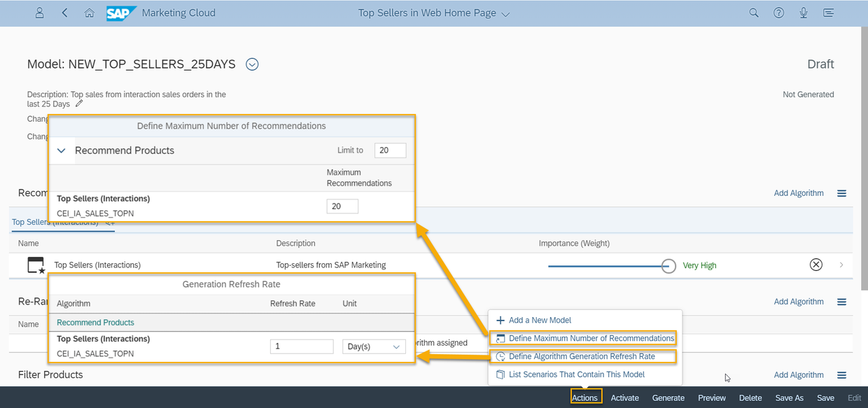Click Add Algorithm link for Recommend Products
This screenshot has width=868, height=408.
pyautogui.click(x=799, y=193)
